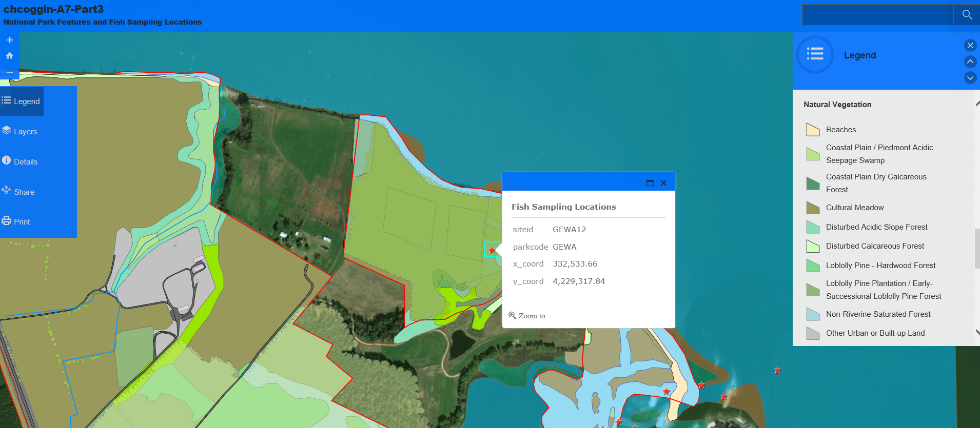Close the Legend panel
Viewport: 980px width, 428px height.
(970, 46)
